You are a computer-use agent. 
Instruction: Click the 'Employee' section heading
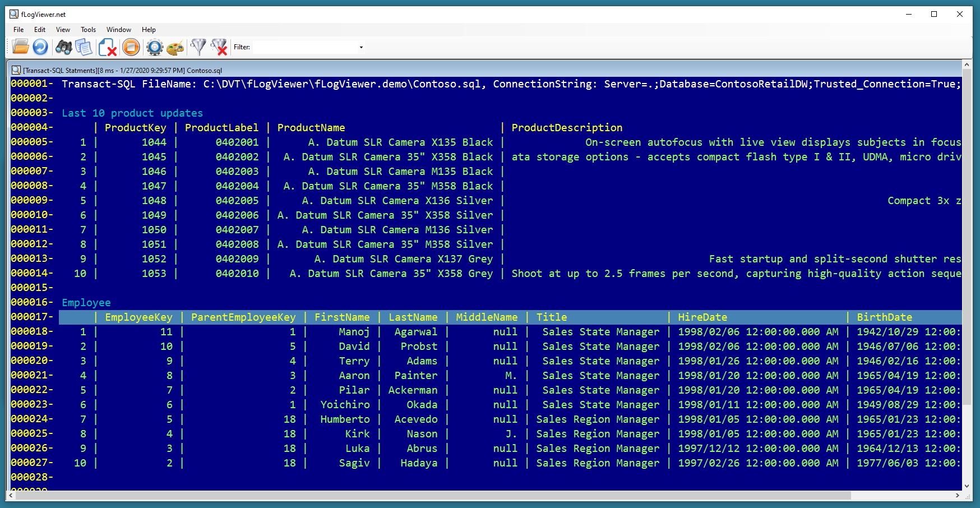pyautogui.click(x=86, y=303)
